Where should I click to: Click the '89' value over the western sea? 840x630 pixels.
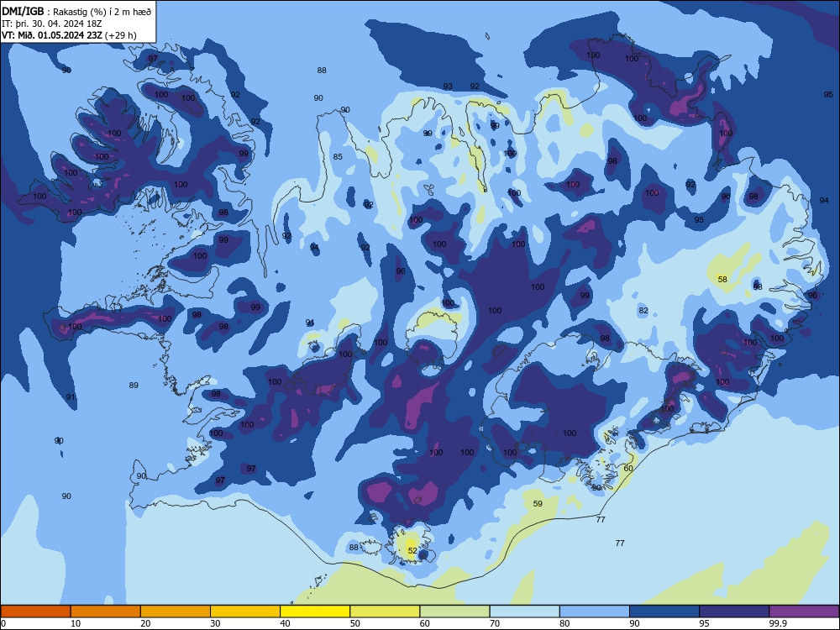[x=134, y=385]
